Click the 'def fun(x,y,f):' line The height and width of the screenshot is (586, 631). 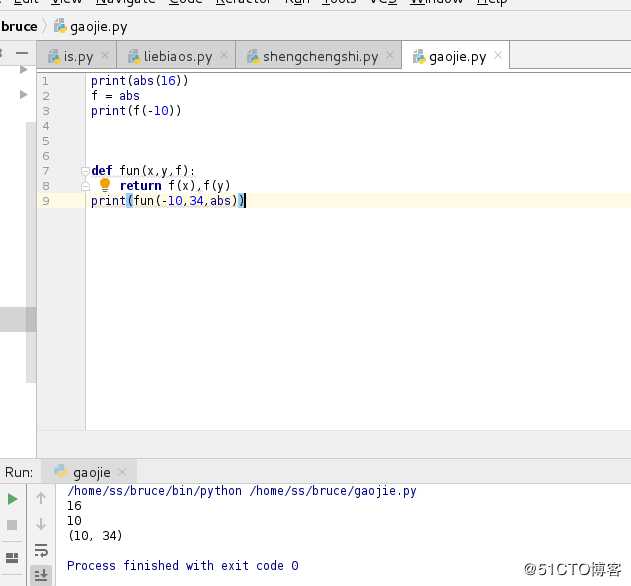pyautogui.click(x=143, y=171)
